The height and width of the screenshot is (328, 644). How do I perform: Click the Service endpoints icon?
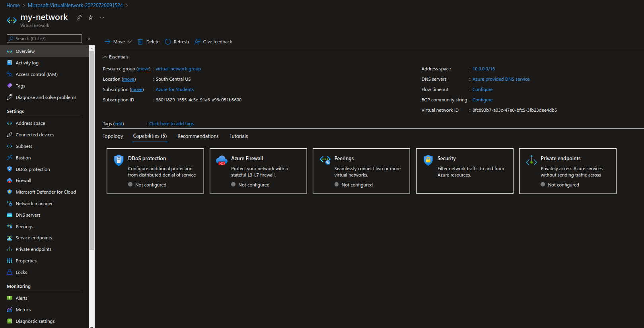pos(10,238)
